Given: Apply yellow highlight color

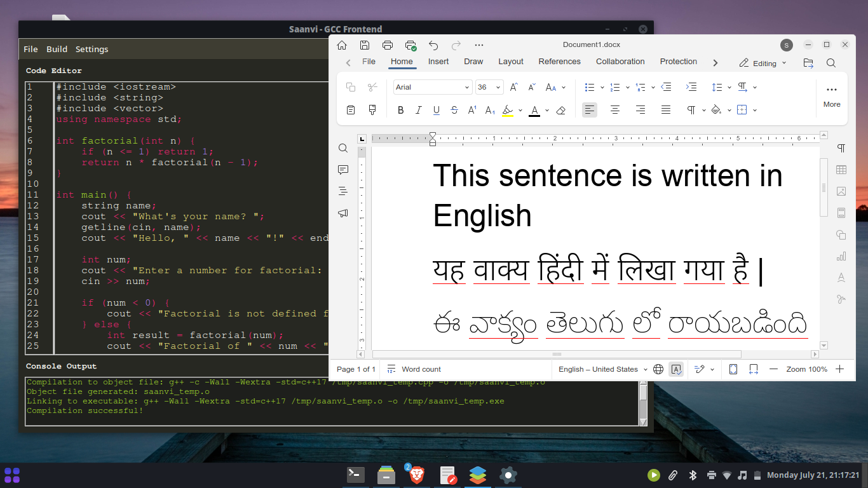Looking at the screenshot, I should (507, 110).
